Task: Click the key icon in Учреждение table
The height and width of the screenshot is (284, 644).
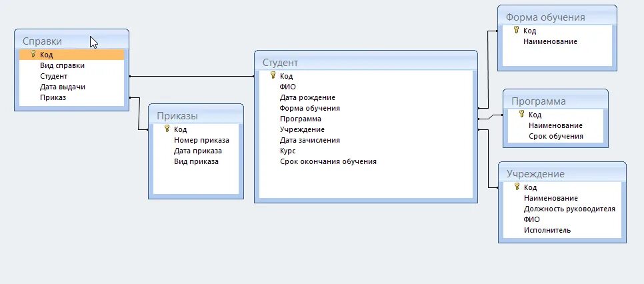Action: tap(517, 187)
